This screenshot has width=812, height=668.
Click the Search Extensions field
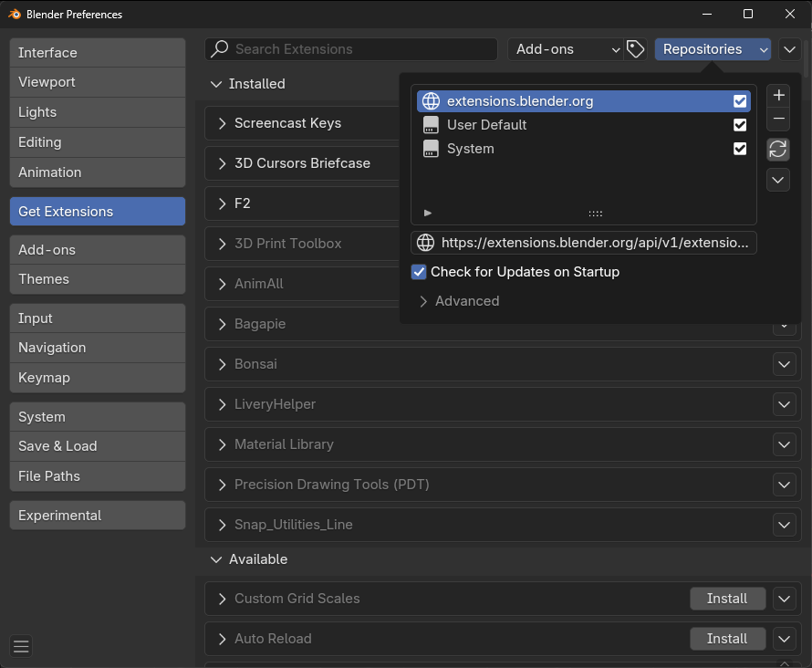[351, 49]
